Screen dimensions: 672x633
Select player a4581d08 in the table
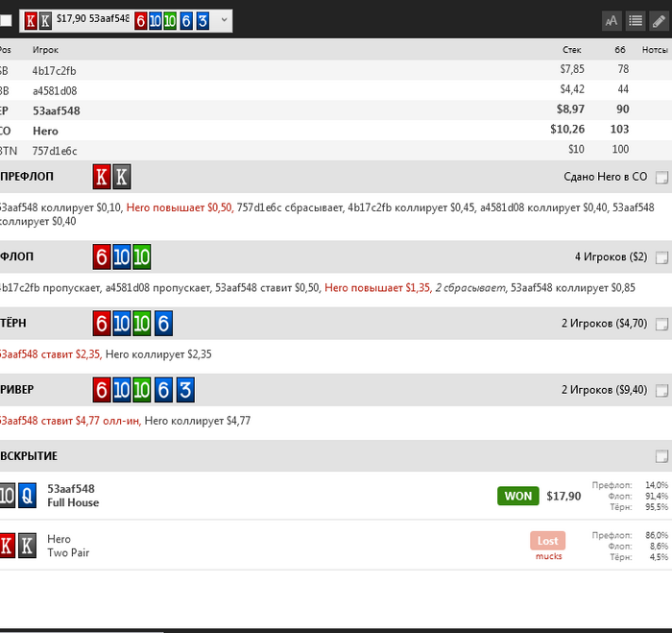55,91
